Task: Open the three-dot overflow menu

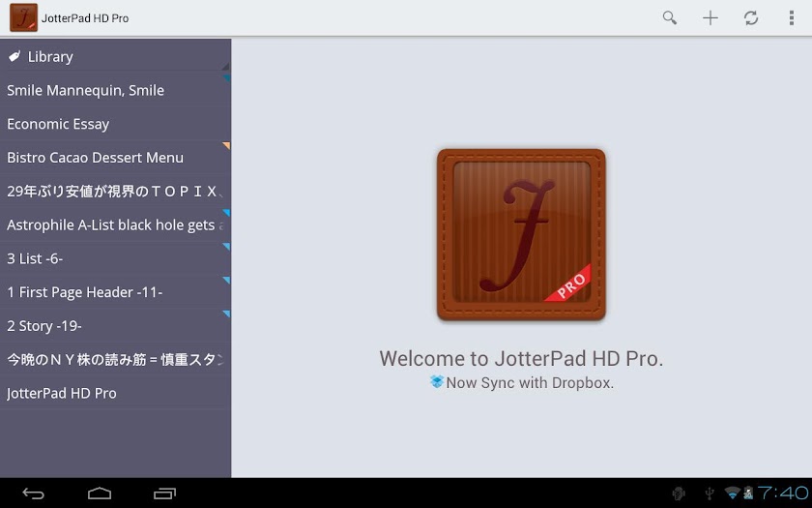Action: pyautogui.click(x=792, y=18)
